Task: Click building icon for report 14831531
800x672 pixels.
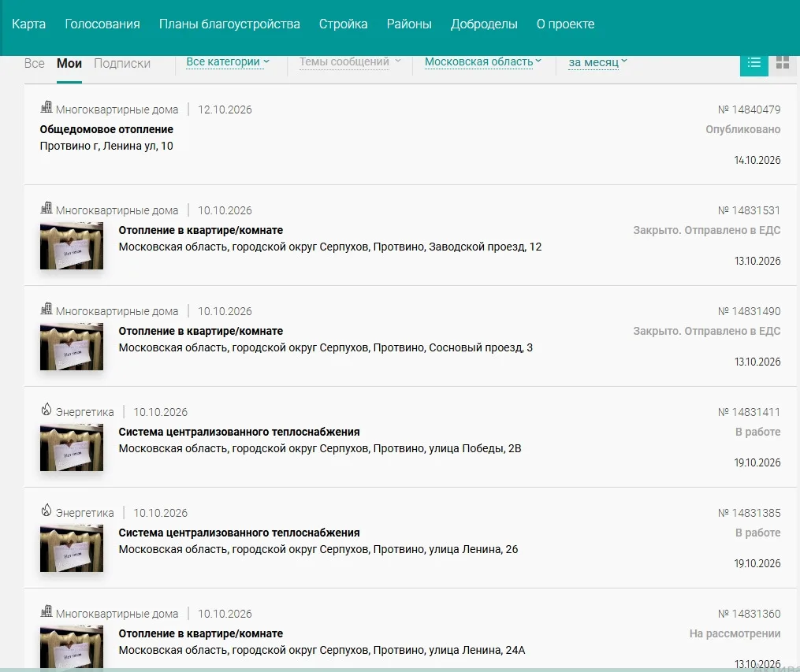Action: pos(47,208)
